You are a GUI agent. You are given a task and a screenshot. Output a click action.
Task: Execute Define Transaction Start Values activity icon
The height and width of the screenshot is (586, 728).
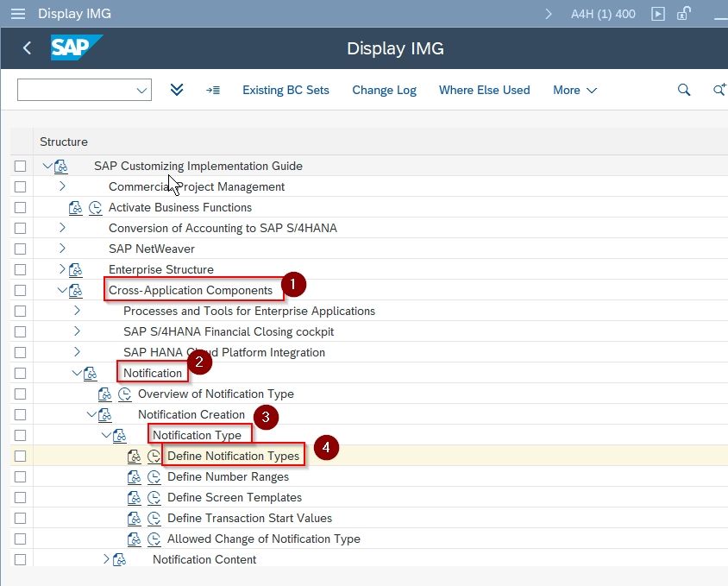coord(154,519)
